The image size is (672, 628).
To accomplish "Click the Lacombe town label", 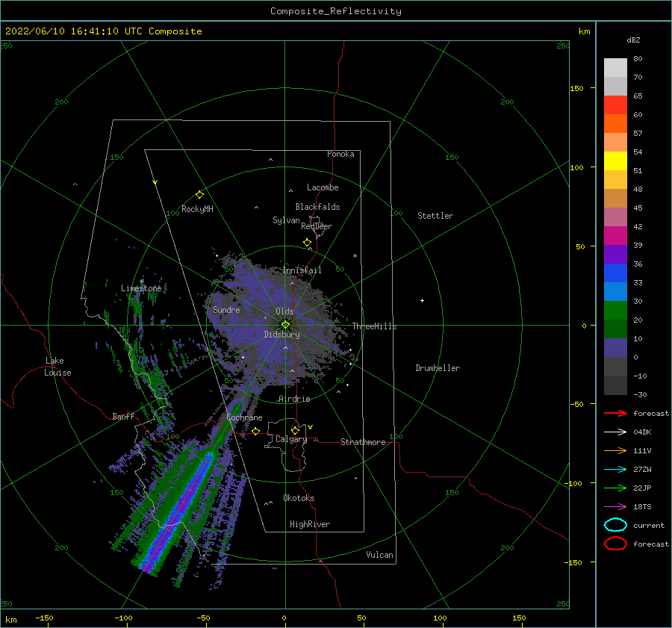I will [x=323, y=187].
